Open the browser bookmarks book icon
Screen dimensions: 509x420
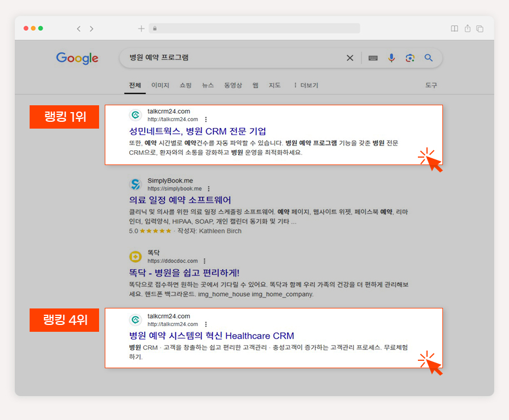click(454, 28)
